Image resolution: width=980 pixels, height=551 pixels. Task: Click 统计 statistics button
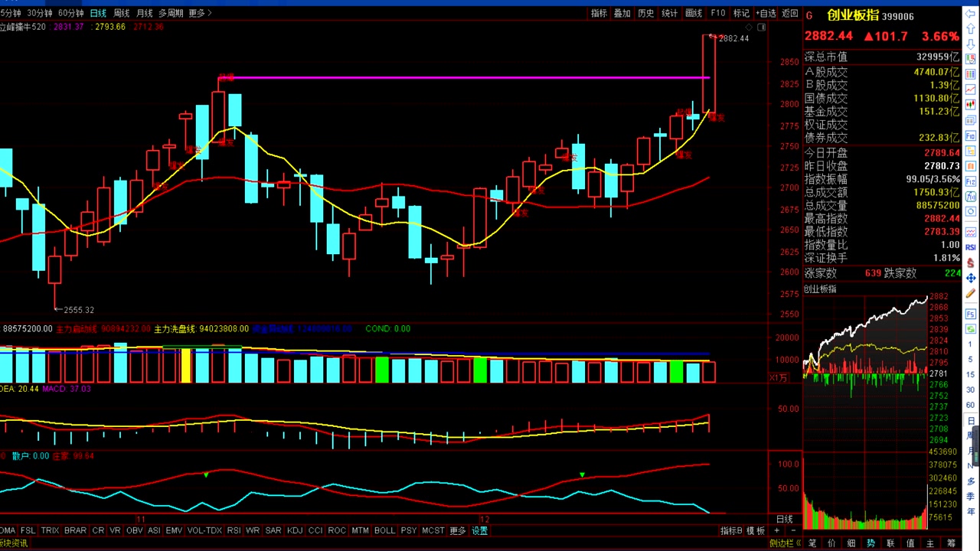pos(670,13)
